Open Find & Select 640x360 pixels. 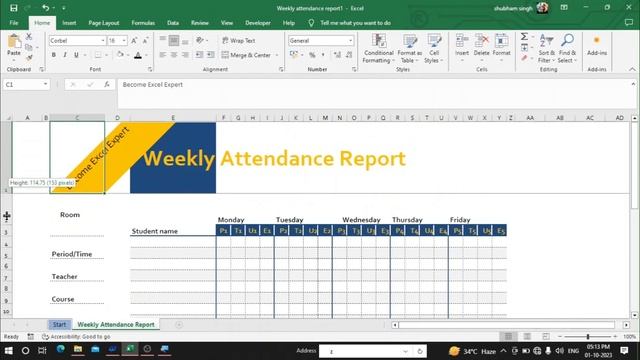click(x=567, y=48)
